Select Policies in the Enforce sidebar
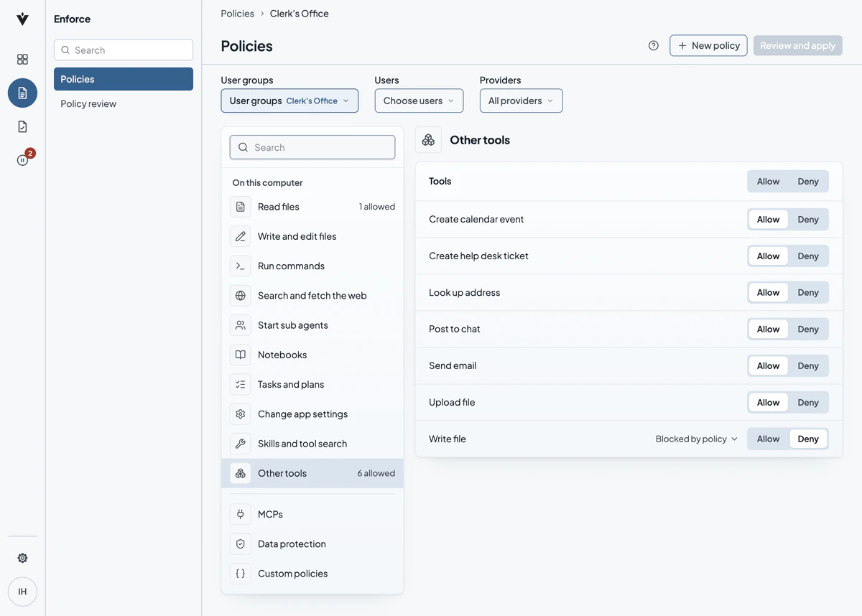Image resolution: width=862 pixels, height=616 pixels. coord(124,79)
